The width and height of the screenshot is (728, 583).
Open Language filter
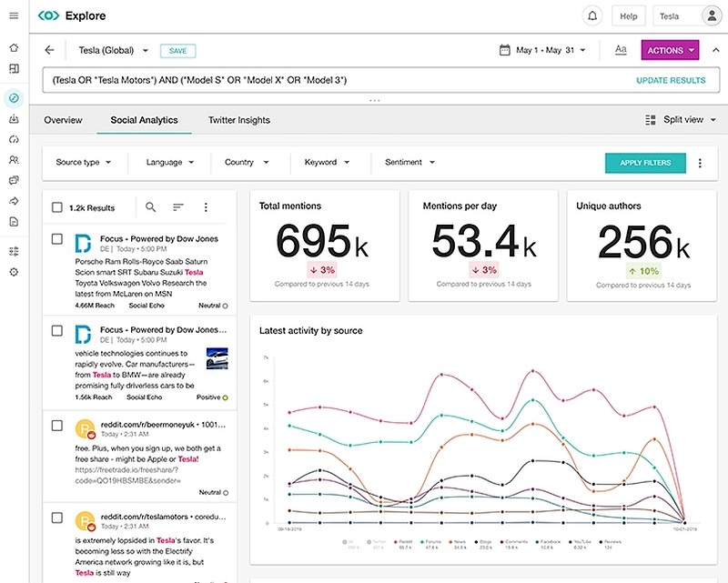(x=170, y=163)
